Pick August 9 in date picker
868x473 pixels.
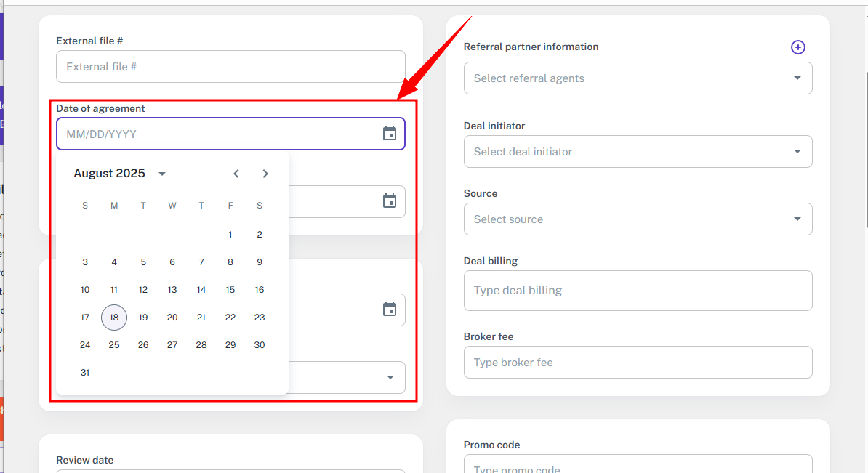tap(260, 262)
